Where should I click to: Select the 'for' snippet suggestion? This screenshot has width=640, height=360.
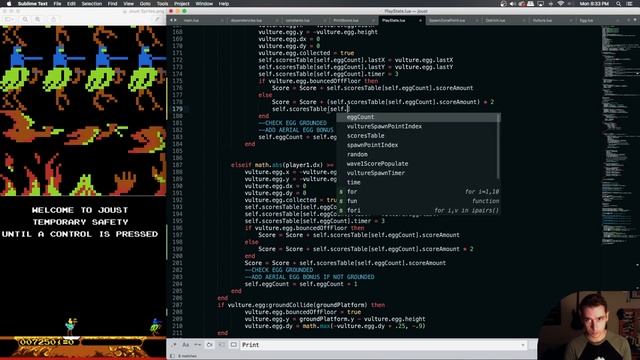(418, 192)
